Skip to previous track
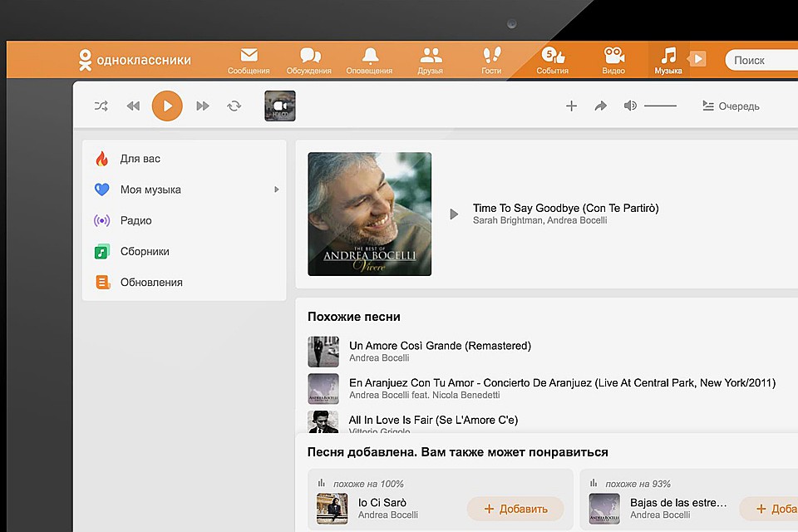 [133, 106]
